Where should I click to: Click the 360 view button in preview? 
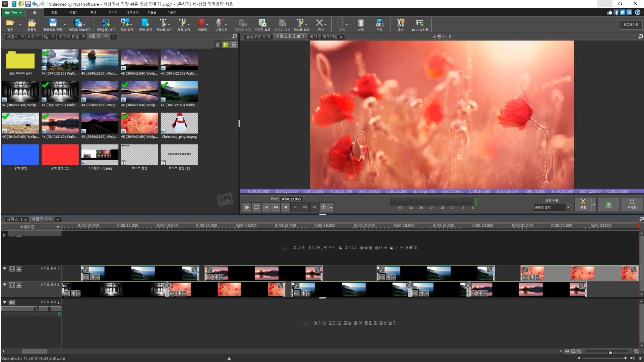(x=608, y=204)
